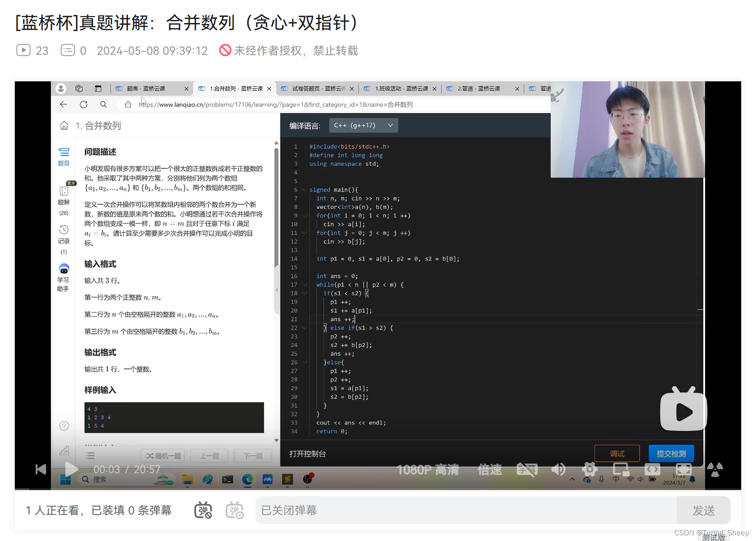Open the 记录 submission history section
756x541 pixels.
point(64,240)
